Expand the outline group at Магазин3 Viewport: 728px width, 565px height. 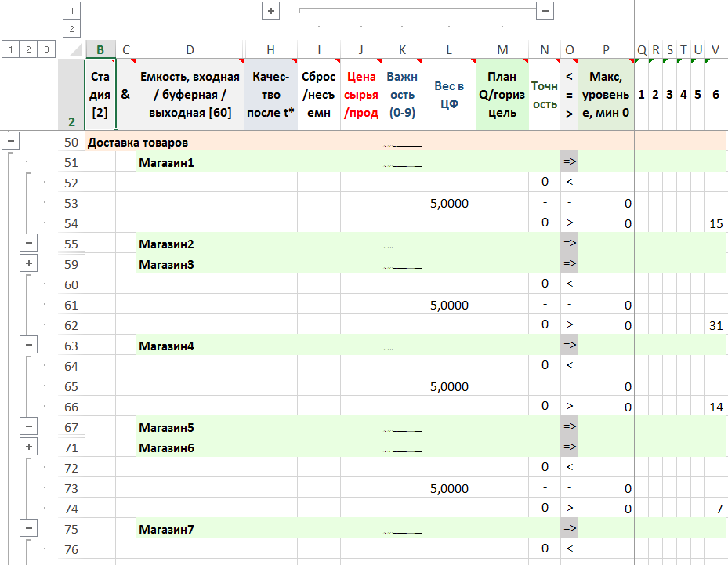pyautogui.click(x=28, y=264)
